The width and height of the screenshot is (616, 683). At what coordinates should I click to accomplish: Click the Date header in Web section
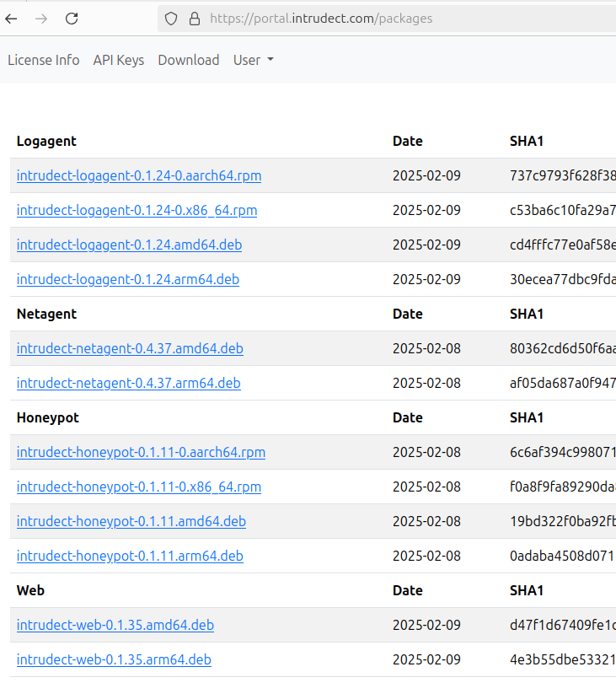pyautogui.click(x=408, y=590)
